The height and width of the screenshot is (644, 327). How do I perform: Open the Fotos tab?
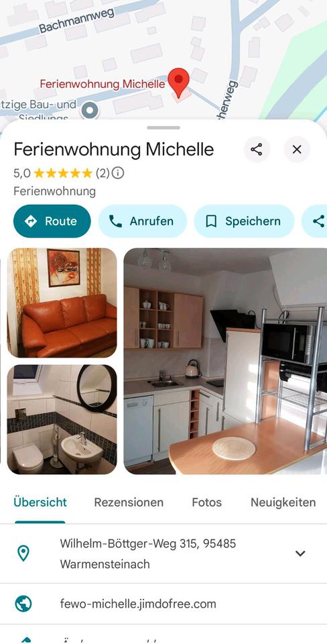pos(207,502)
